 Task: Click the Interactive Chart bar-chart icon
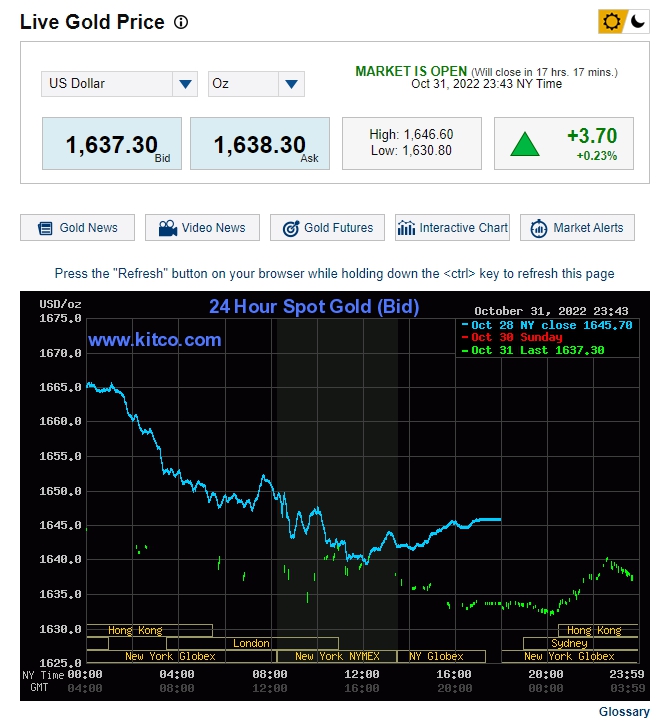click(406, 227)
